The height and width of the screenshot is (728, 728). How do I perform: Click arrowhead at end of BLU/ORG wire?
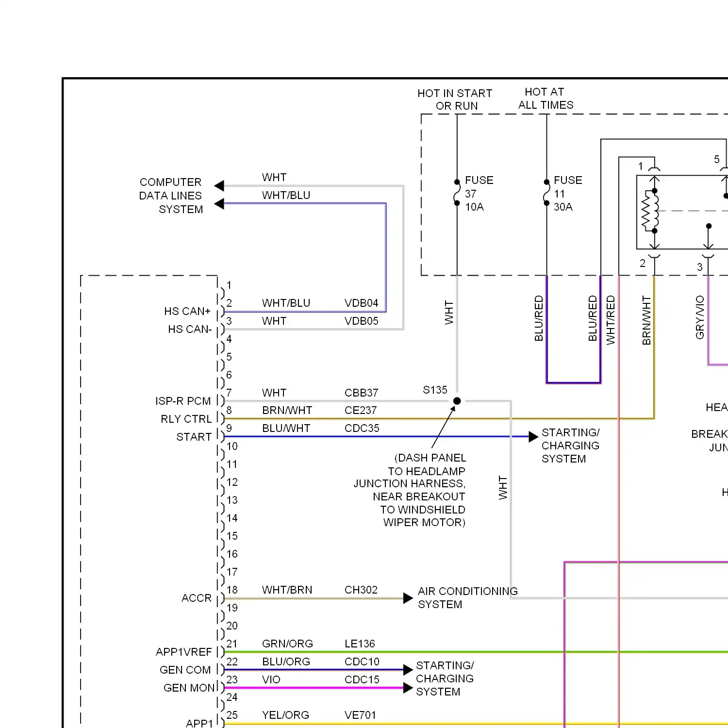(x=408, y=670)
